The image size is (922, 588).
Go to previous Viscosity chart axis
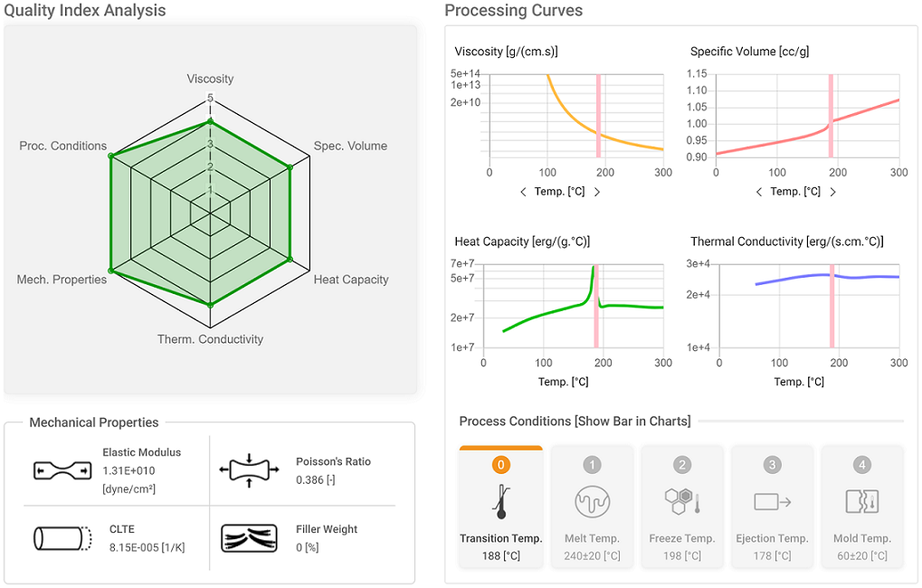[523, 192]
